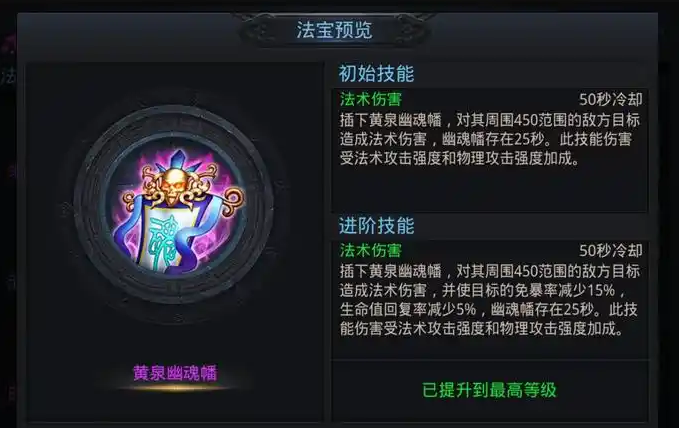Click 法术伤害 label under 进阶技能

371,250
